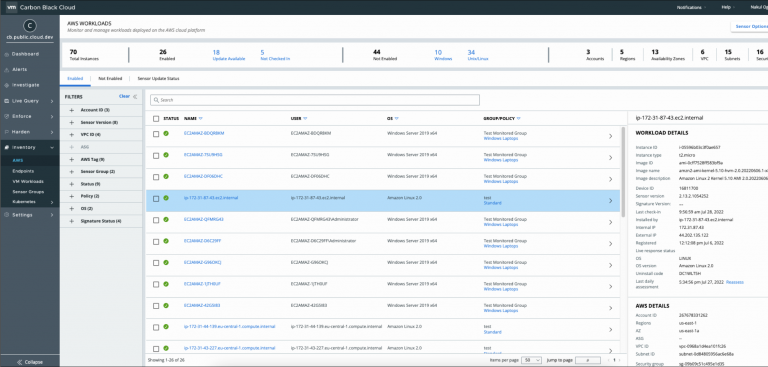Viewport: 768px width, 367px height.
Task: Switch to Sensor Update Status tab
Action: (x=158, y=78)
